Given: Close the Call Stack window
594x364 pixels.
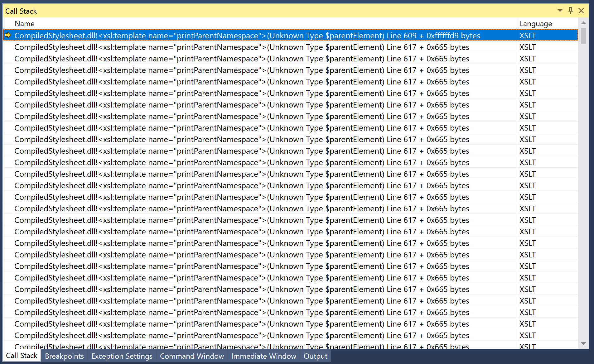Looking at the screenshot, I should coord(581,10).
